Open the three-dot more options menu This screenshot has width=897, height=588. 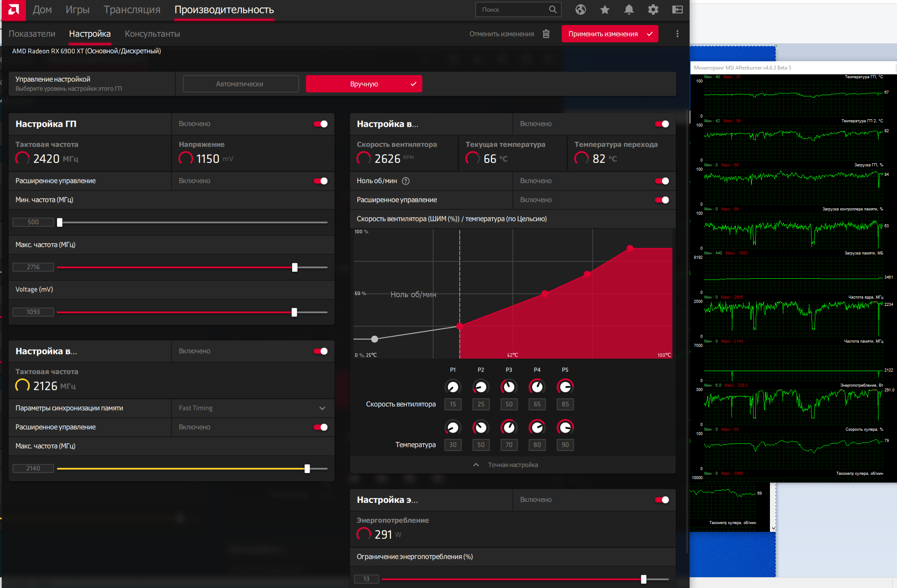click(677, 34)
